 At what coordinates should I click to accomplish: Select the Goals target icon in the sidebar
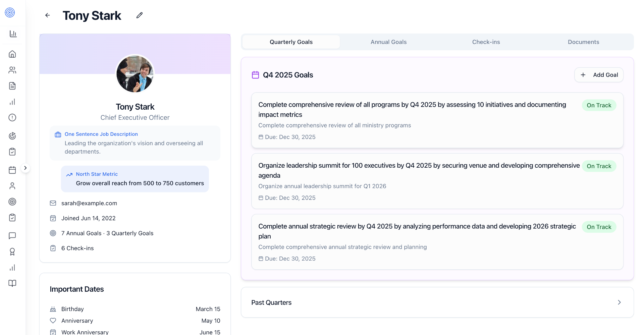click(x=12, y=202)
